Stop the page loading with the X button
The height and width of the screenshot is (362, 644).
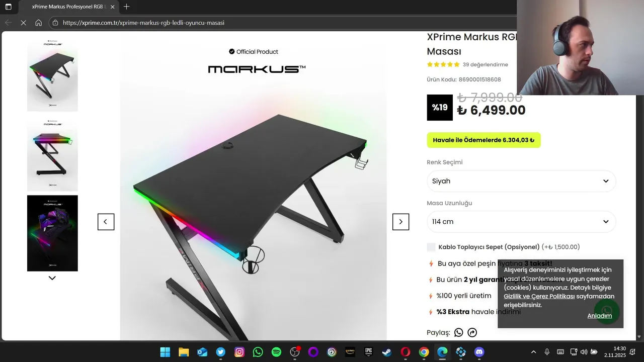pos(23,23)
